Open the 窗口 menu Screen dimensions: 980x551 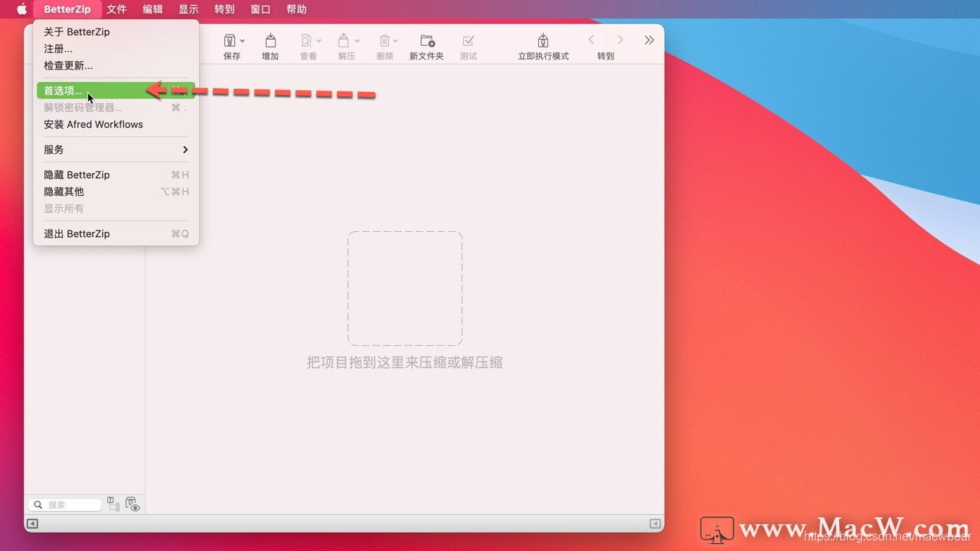click(x=260, y=9)
